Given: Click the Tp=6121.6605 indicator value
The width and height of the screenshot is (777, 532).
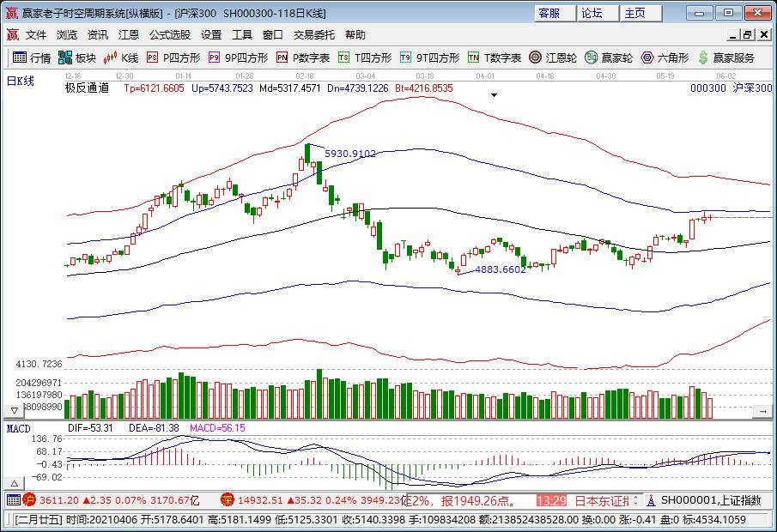Looking at the screenshot, I should [154, 88].
